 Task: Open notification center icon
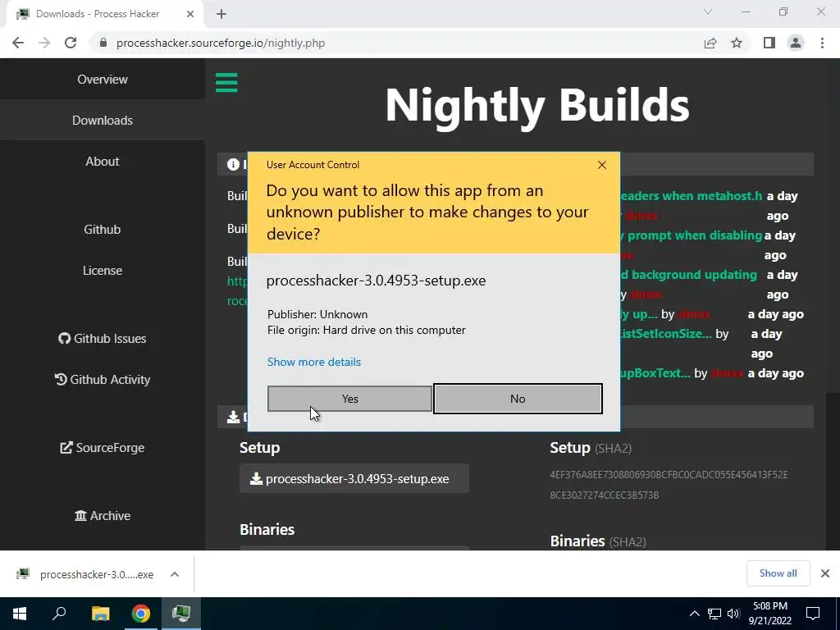[813, 614]
